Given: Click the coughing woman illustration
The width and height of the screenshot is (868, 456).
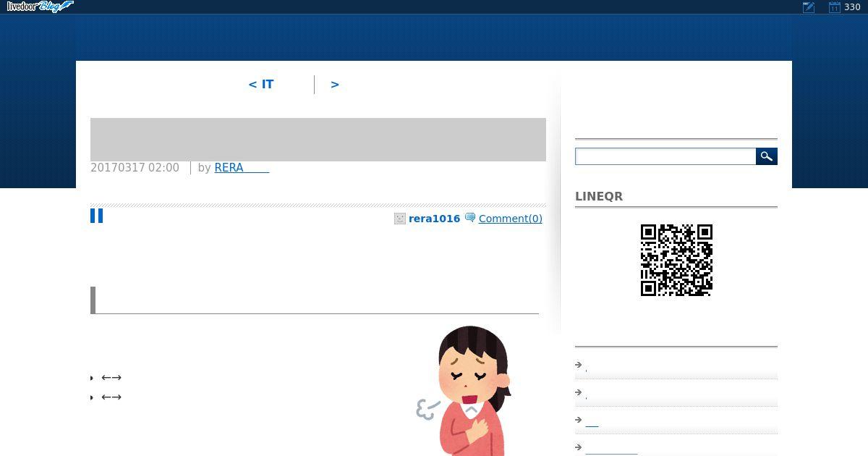Looking at the screenshot, I should [x=464, y=391].
